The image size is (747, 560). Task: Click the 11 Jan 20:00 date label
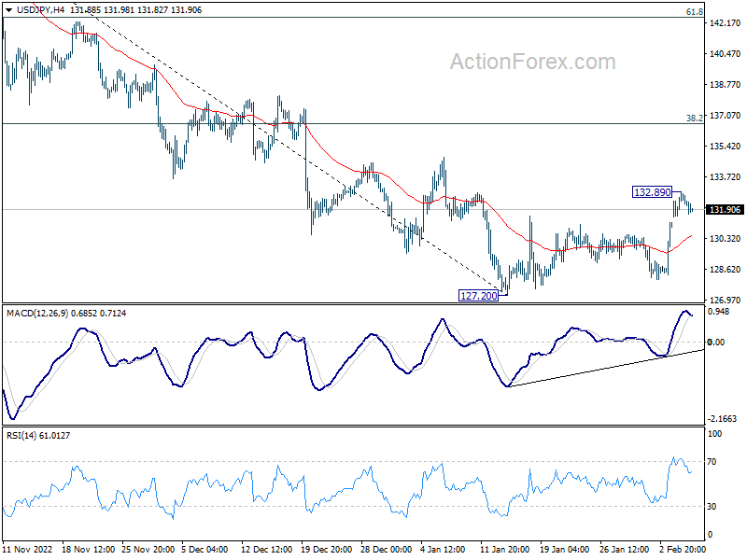point(504,550)
